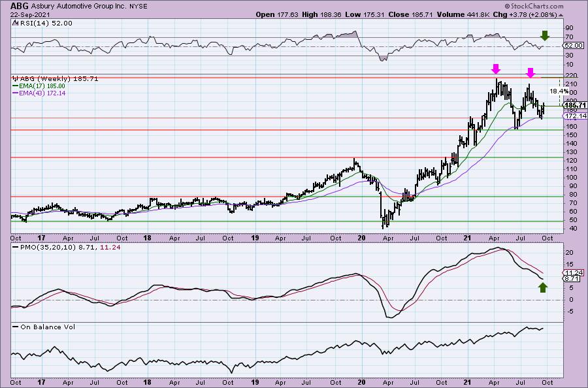
Task: Click the 18.4% measurement label
Action: [559, 91]
